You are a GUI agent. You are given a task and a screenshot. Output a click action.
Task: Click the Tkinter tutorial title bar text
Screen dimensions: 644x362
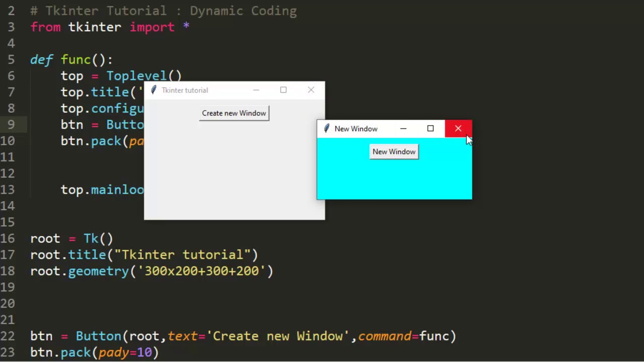pos(185,90)
